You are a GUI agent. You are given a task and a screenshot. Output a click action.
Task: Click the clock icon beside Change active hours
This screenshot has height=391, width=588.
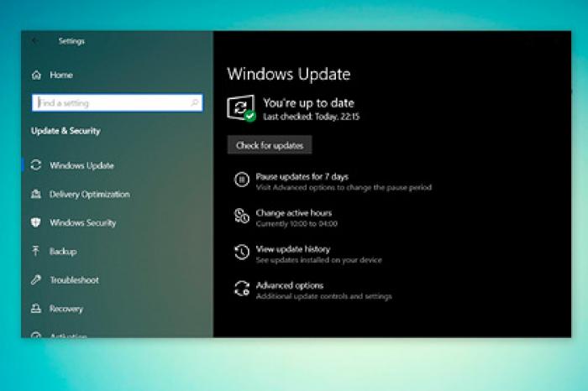pos(242,216)
